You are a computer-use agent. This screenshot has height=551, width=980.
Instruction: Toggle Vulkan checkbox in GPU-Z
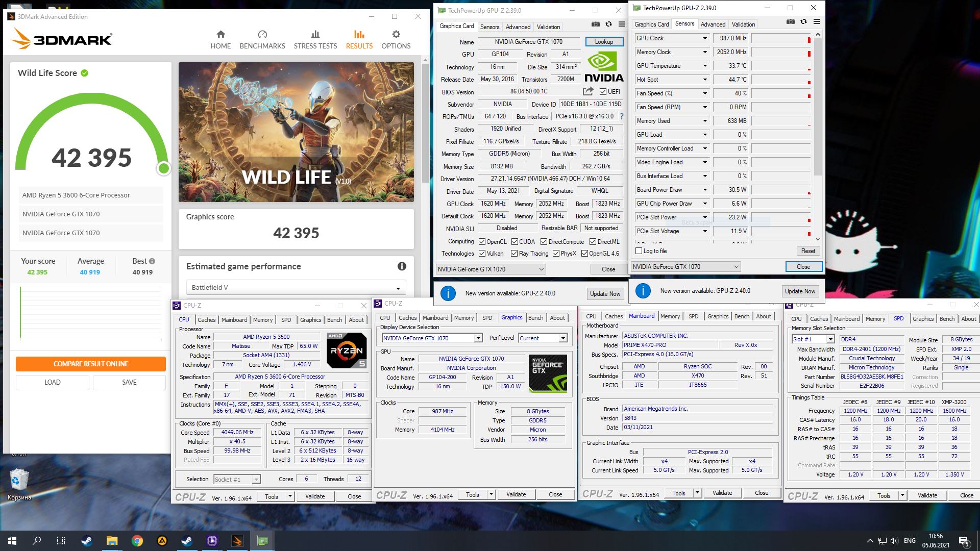click(x=482, y=254)
